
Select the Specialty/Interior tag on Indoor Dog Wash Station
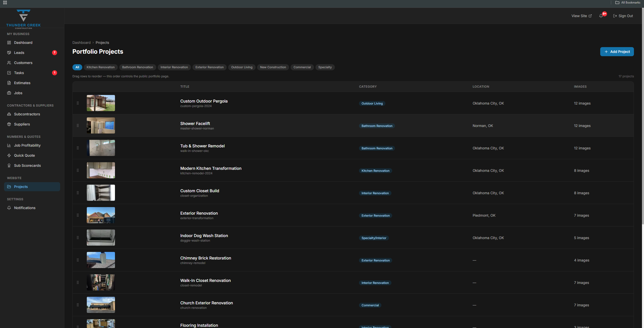(x=374, y=238)
